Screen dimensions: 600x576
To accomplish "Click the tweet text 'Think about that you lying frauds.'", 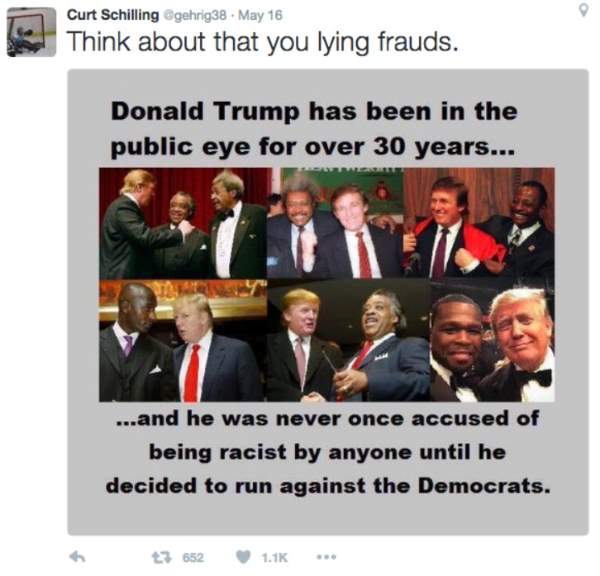I will (x=262, y=41).
